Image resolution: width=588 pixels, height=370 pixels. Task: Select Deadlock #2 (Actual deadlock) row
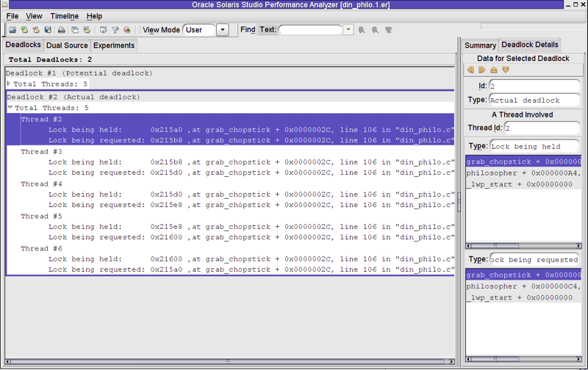coord(229,97)
